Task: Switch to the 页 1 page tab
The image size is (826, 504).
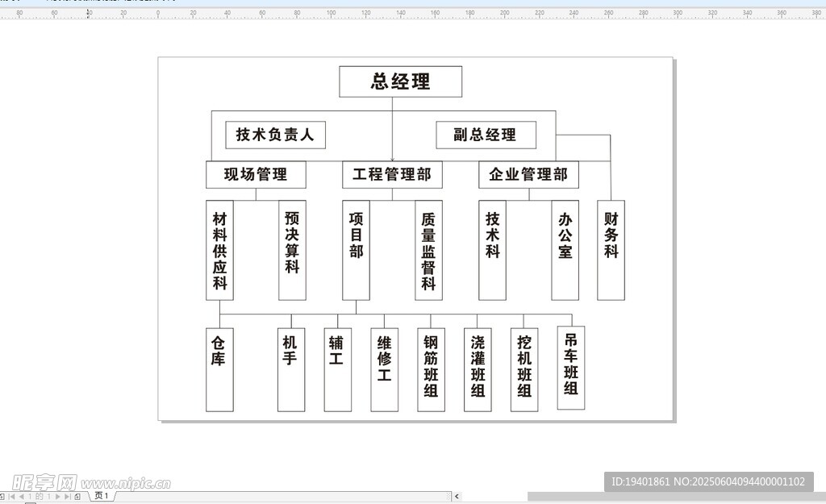Action: [100, 496]
